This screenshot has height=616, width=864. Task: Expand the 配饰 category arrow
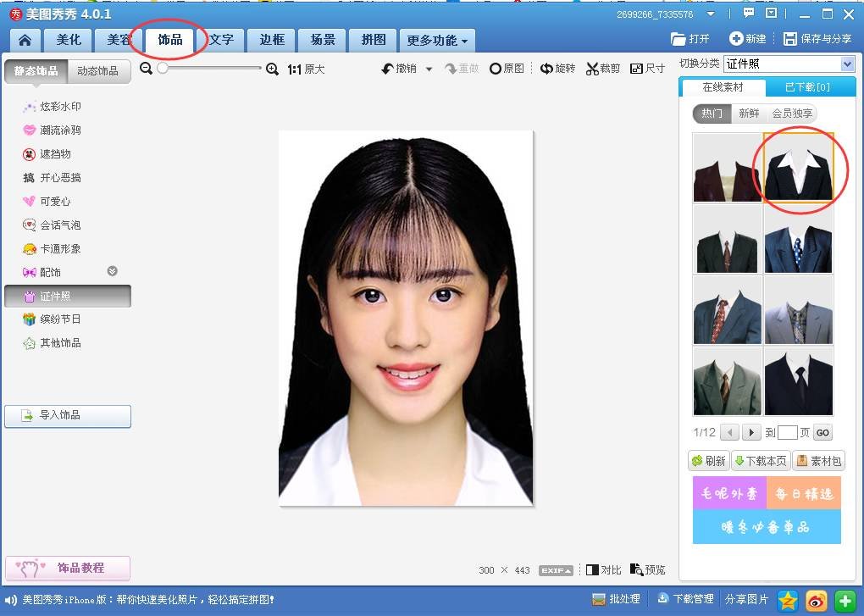[112, 272]
